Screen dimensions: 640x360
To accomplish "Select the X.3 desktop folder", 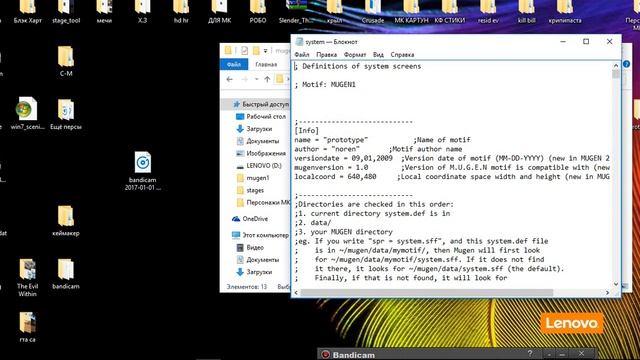I will [142, 11].
